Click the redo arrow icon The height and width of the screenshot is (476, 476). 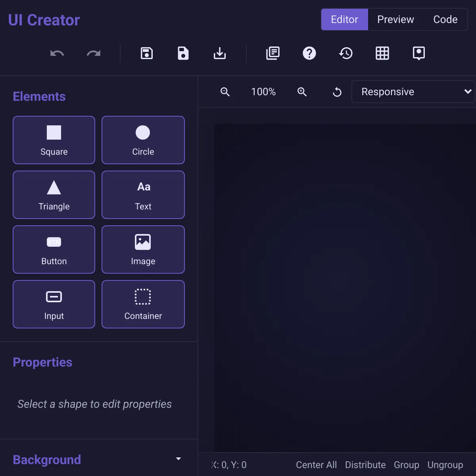(x=94, y=53)
